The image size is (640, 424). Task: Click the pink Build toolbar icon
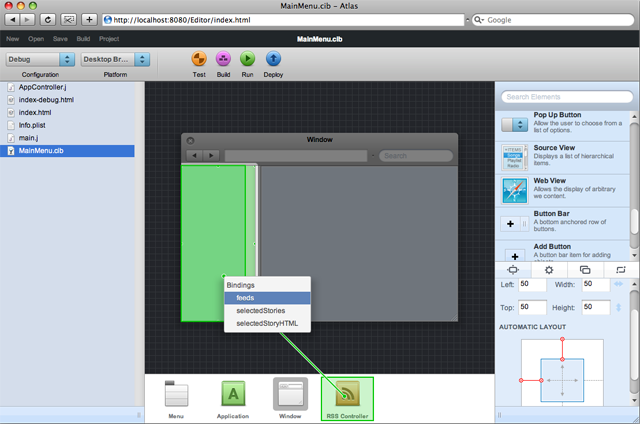click(223, 59)
